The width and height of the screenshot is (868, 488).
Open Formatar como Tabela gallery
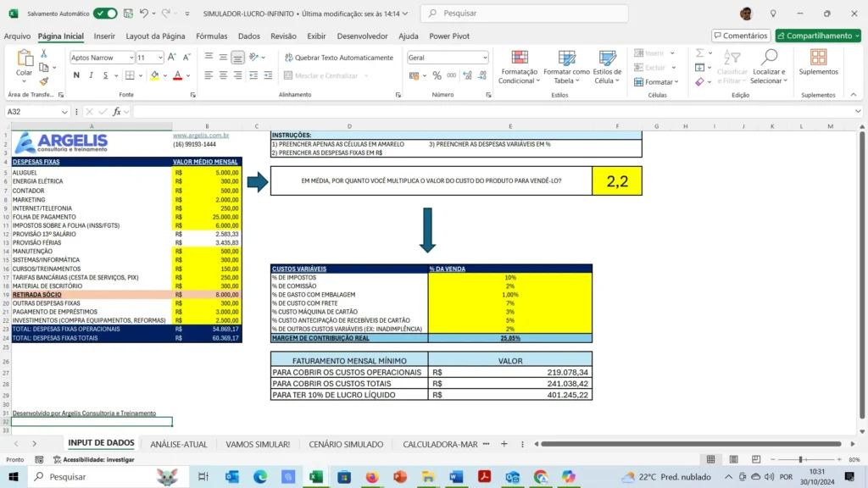tap(566, 67)
